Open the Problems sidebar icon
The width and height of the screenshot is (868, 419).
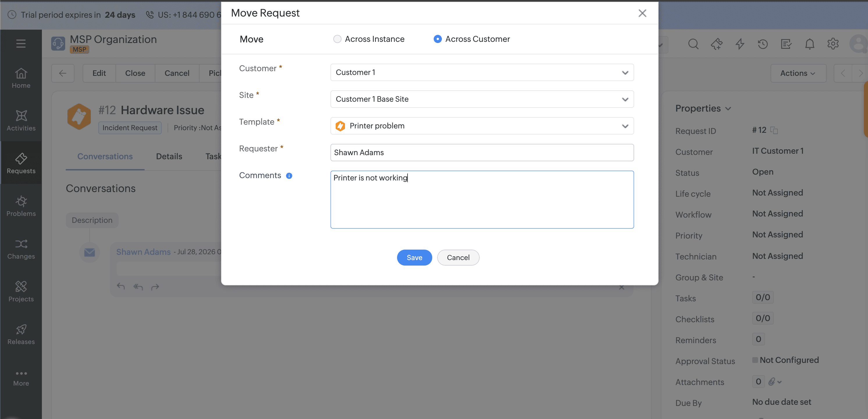(21, 206)
